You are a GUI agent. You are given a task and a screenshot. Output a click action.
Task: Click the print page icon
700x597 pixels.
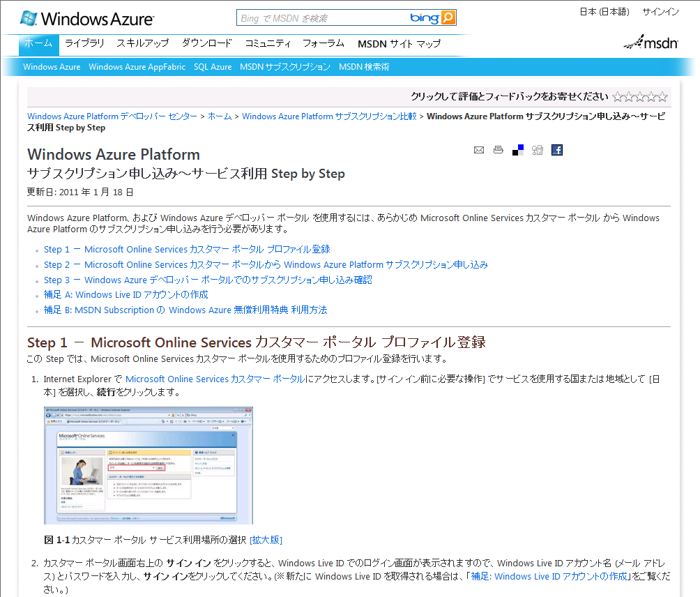[x=499, y=150]
